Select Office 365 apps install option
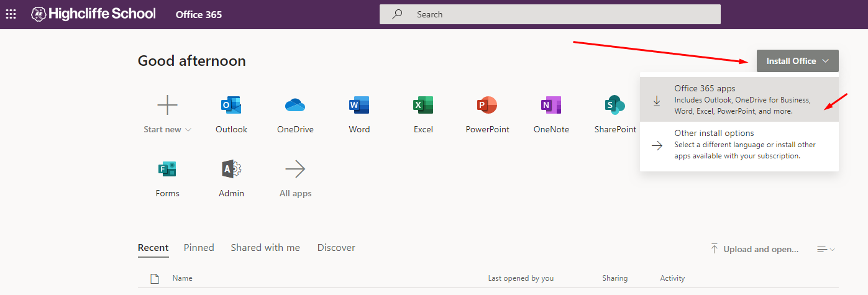 [x=739, y=100]
